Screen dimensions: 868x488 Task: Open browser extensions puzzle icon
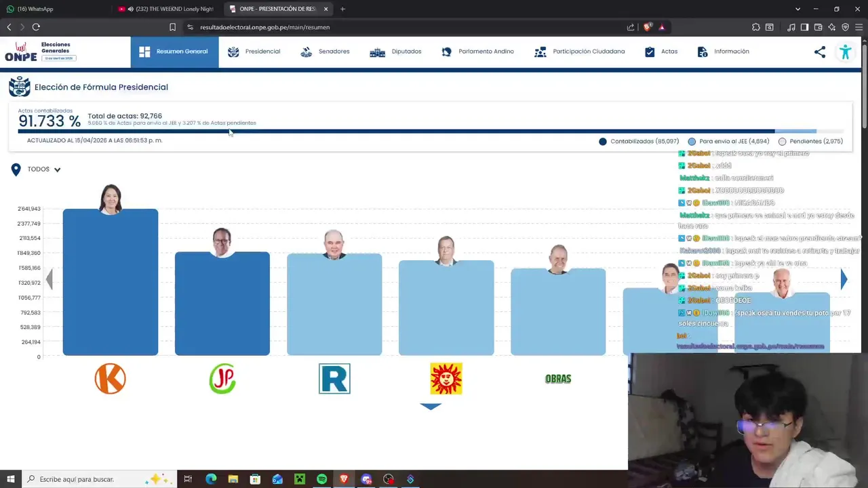(x=756, y=27)
